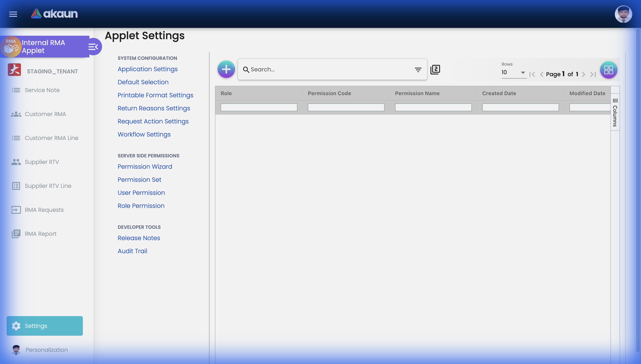Click the RMA Report icon in the sidebar
This screenshot has height=364, width=641.
pos(16,234)
